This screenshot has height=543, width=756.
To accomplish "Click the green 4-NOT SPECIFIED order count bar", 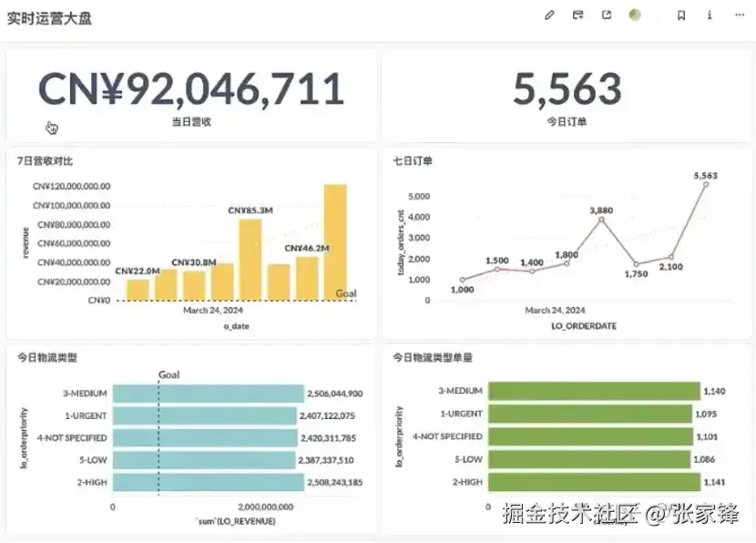I will (590, 436).
